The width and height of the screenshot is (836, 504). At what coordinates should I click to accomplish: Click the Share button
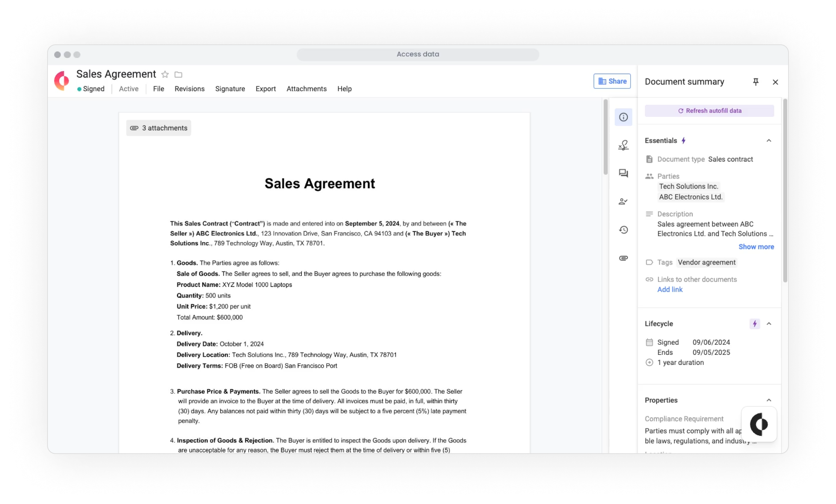pyautogui.click(x=612, y=81)
